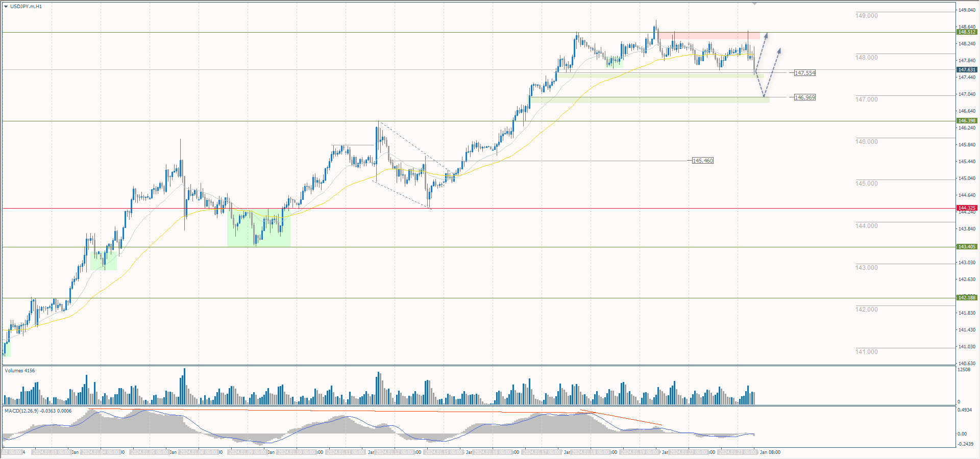Click the 145.460 horizontal line label

(x=703, y=161)
